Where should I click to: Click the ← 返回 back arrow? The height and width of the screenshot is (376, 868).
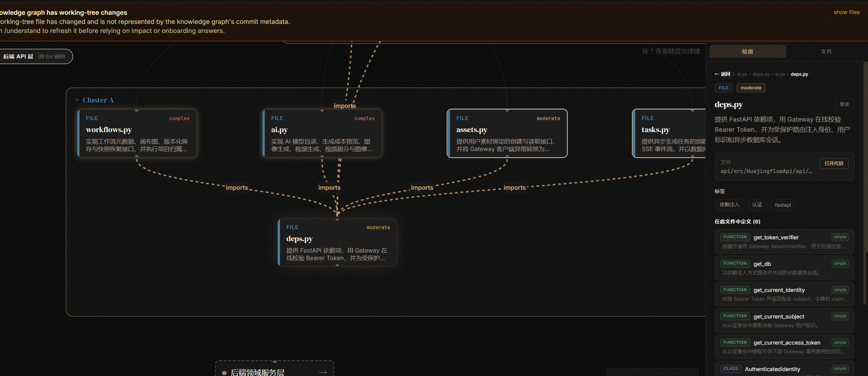coord(722,74)
